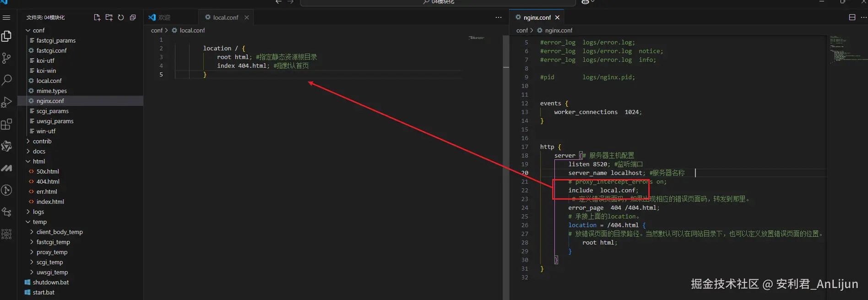The image size is (868, 300).
Task: Open the Explorer view in the activity bar
Action: [x=6, y=36]
